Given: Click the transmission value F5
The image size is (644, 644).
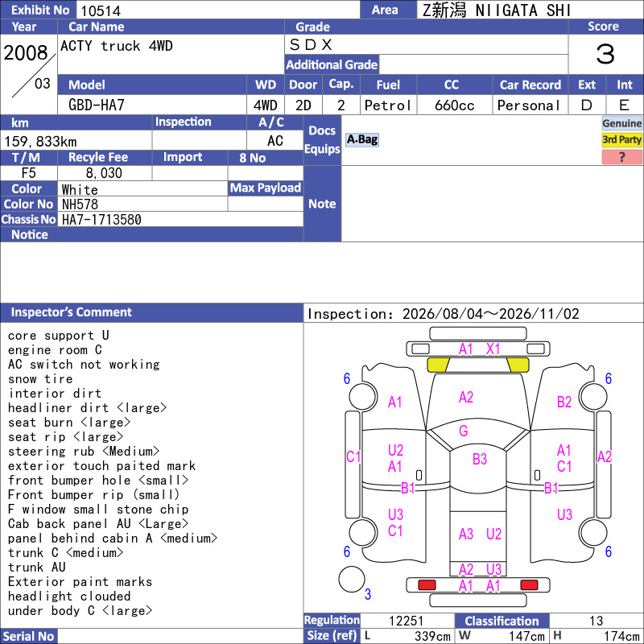Looking at the screenshot, I should tap(29, 173).
